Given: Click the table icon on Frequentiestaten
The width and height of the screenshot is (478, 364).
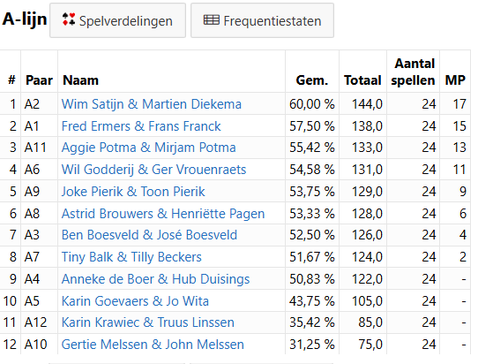Looking at the screenshot, I should (x=211, y=20).
